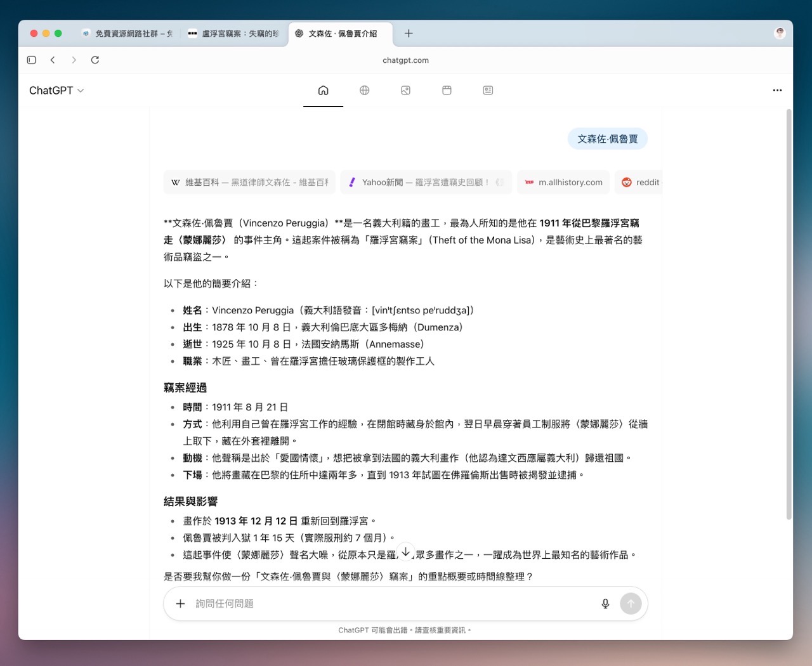The height and width of the screenshot is (666, 812).
Task: Expand the ChatGPT model dropdown
Action: coord(56,91)
